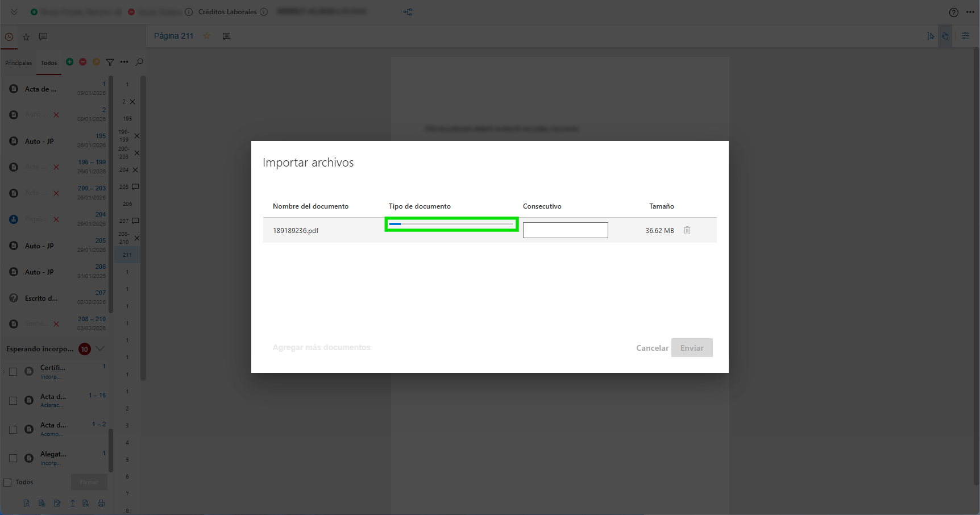Click the upload arrow icon in bottom toolbar

click(x=73, y=503)
